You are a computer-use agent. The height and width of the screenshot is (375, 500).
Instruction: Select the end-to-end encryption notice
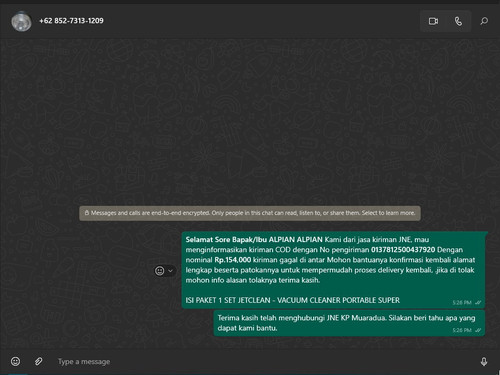[250, 213]
